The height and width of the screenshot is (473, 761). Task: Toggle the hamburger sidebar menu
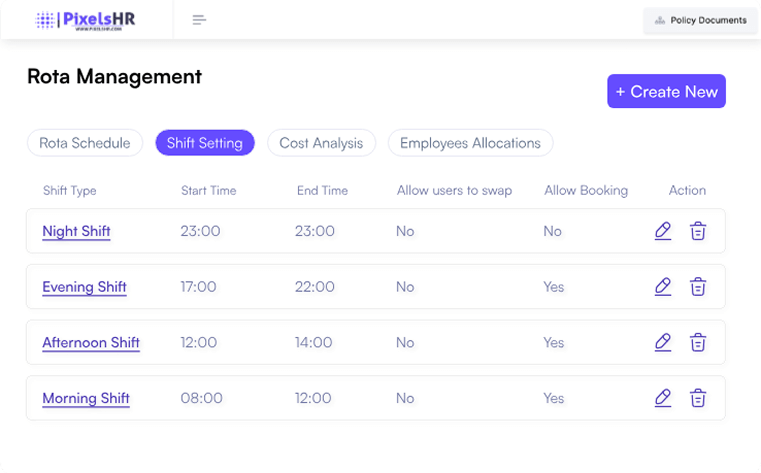click(199, 20)
